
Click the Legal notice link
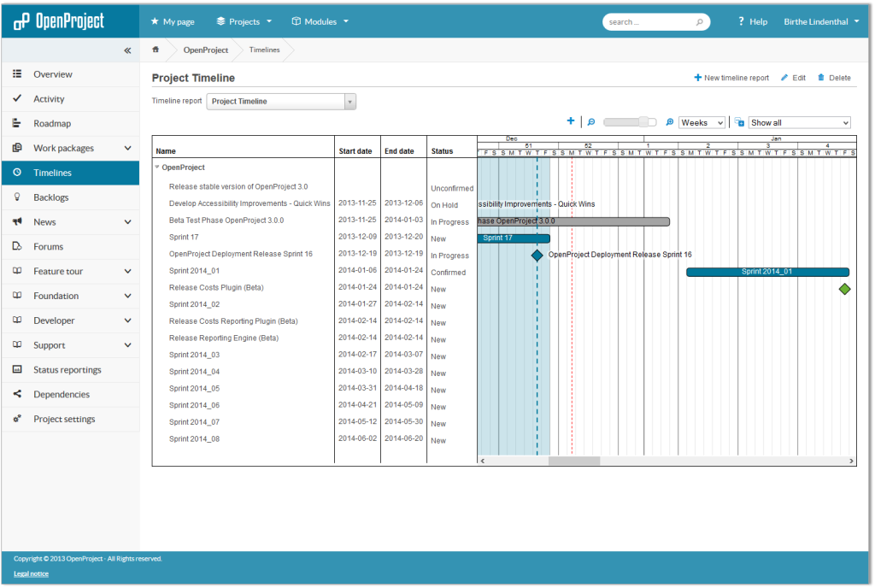32,573
